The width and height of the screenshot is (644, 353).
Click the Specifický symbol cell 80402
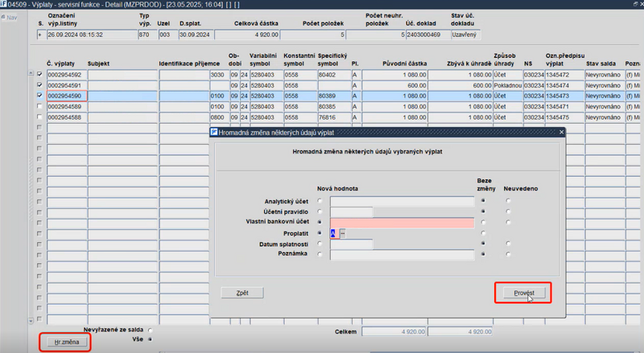[334, 75]
